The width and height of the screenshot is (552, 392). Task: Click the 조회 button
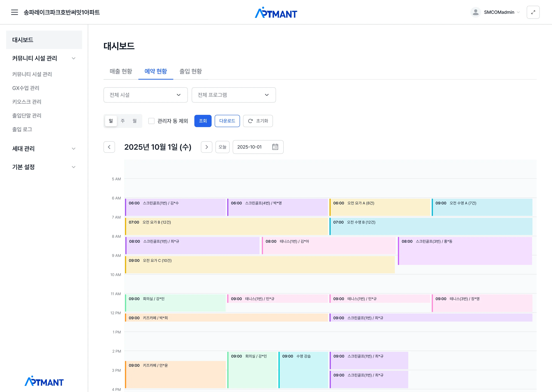(x=203, y=121)
